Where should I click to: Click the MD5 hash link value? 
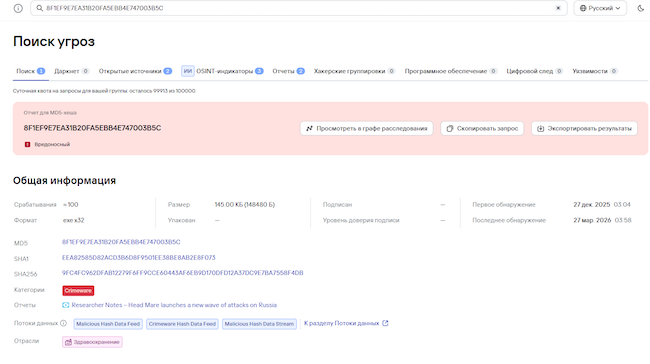tap(121, 242)
